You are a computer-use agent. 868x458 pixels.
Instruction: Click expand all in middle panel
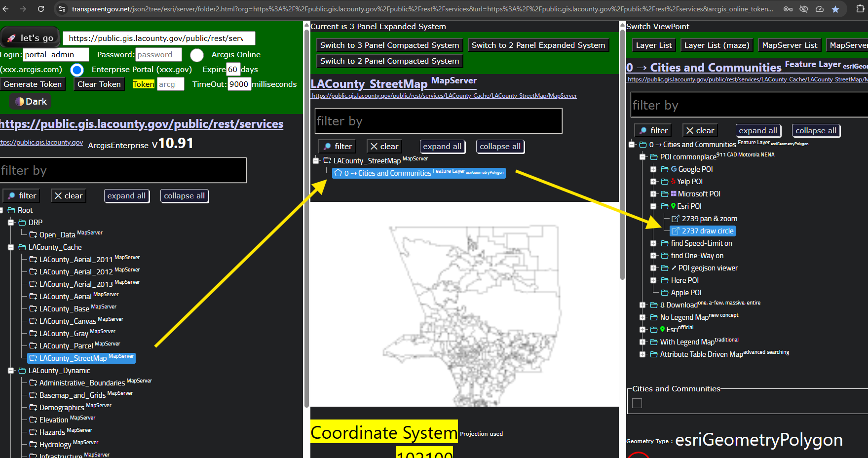point(443,147)
